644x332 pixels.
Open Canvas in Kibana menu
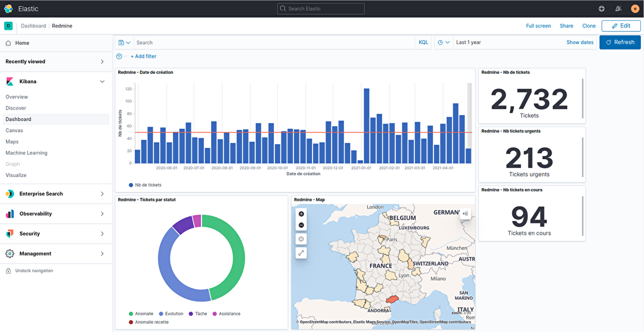click(14, 131)
